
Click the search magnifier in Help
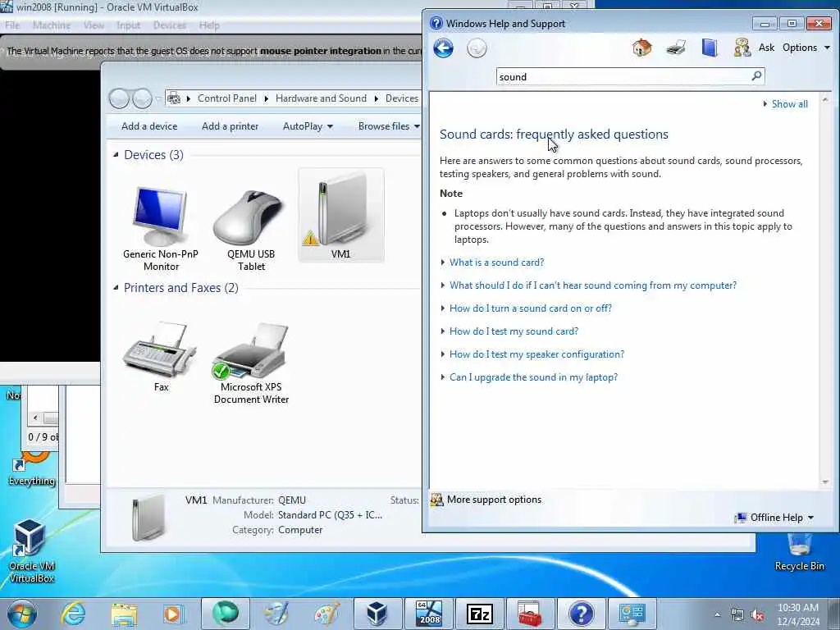[x=756, y=76]
